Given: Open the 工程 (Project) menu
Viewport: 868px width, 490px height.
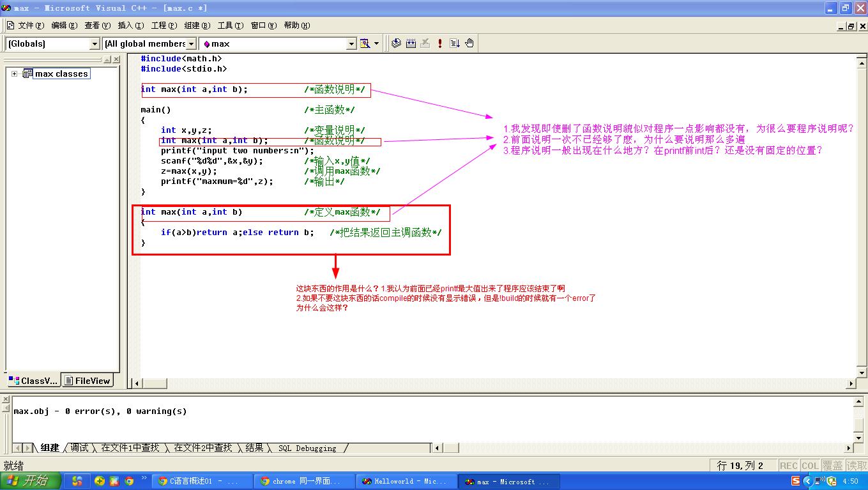Looking at the screenshot, I should [x=164, y=26].
